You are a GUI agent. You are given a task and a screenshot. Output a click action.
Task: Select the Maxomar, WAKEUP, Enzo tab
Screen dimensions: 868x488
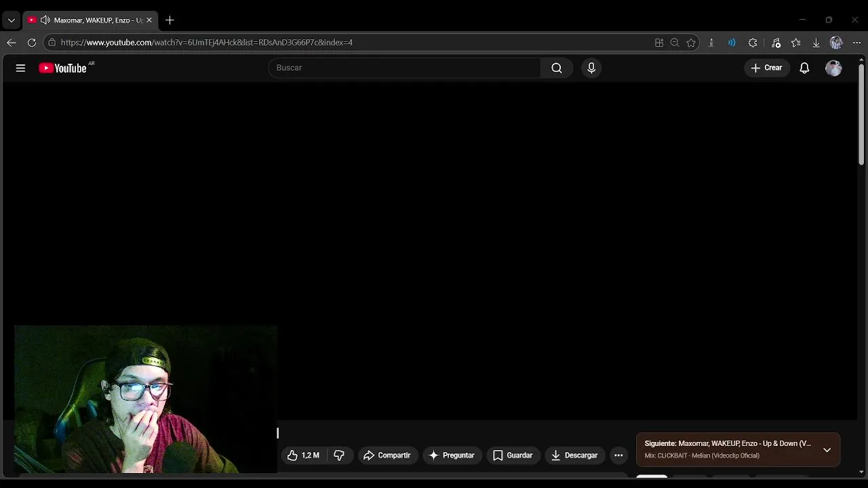click(x=90, y=20)
